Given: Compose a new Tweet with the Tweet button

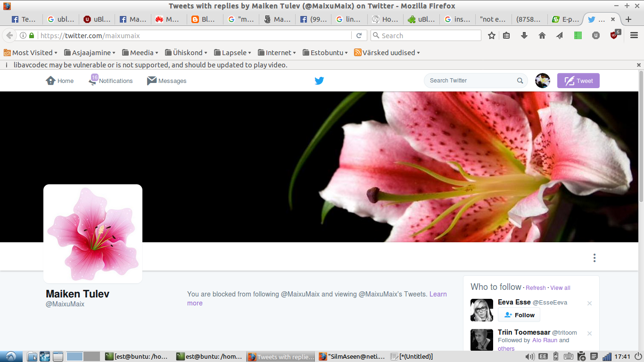Looking at the screenshot, I should pyautogui.click(x=578, y=81).
